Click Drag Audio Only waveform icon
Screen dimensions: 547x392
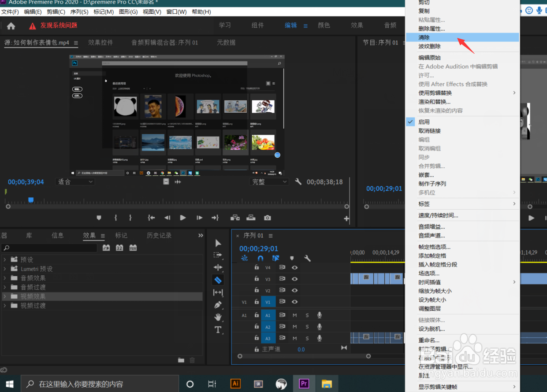pos(178,181)
